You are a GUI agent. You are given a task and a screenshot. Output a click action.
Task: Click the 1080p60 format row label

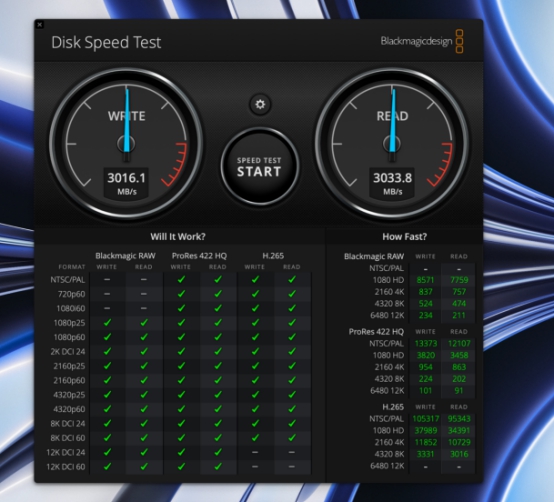[69, 337]
